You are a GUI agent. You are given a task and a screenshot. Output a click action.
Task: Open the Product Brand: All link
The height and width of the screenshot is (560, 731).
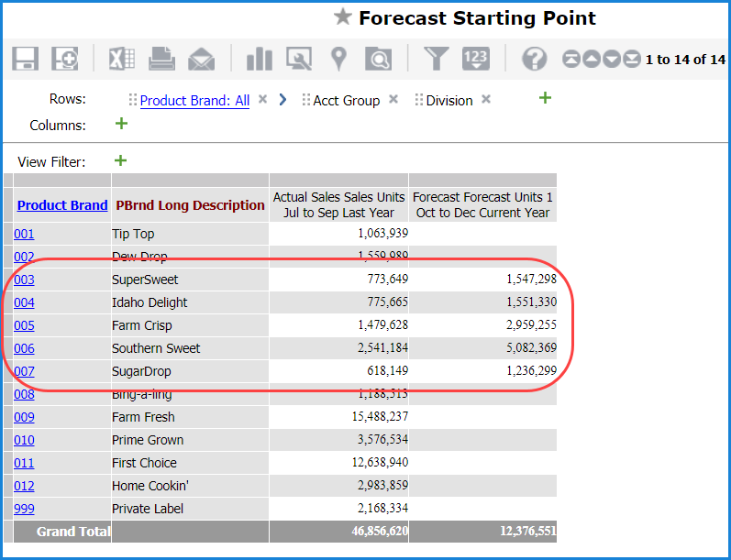194,101
